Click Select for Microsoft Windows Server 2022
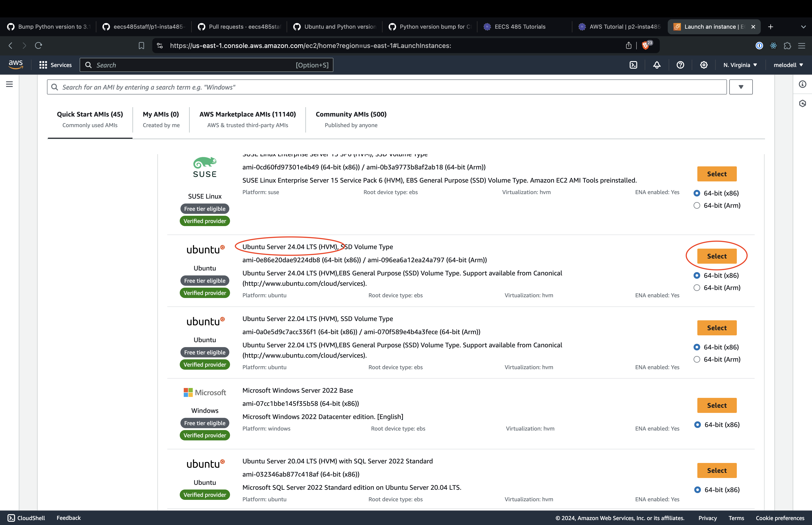The width and height of the screenshot is (812, 525). (717, 405)
